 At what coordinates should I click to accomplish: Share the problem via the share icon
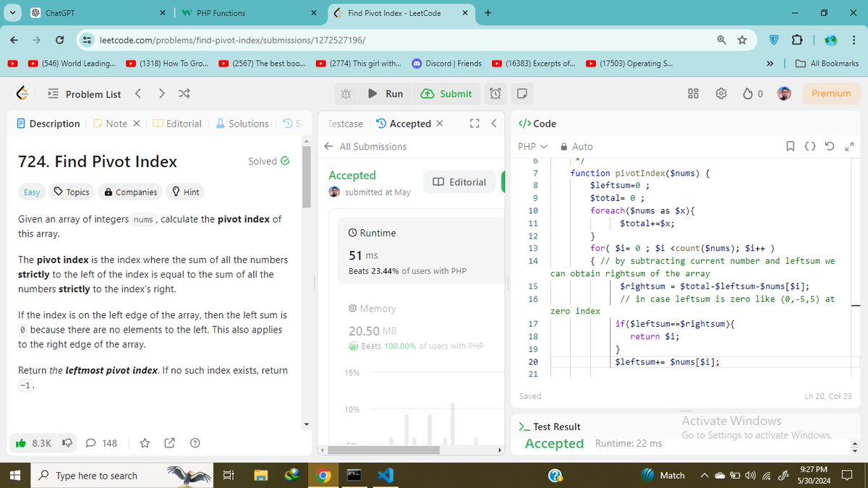[x=170, y=442]
